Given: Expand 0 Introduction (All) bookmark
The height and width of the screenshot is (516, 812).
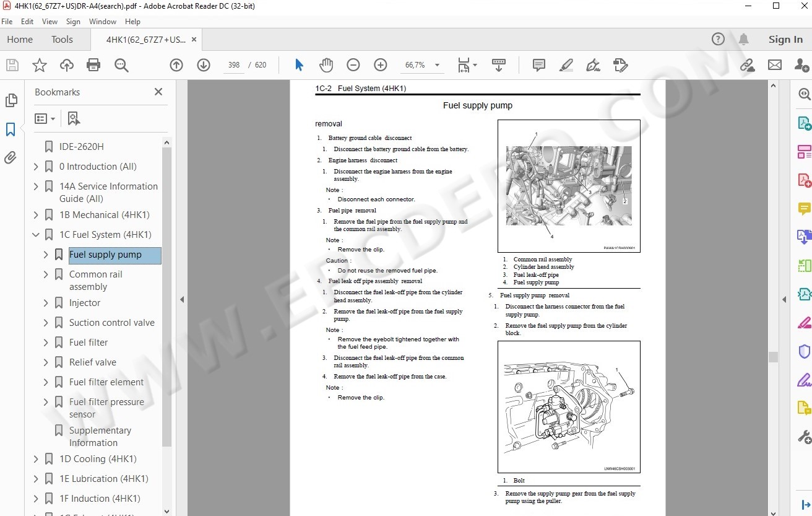Looking at the screenshot, I should tap(35, 167).
